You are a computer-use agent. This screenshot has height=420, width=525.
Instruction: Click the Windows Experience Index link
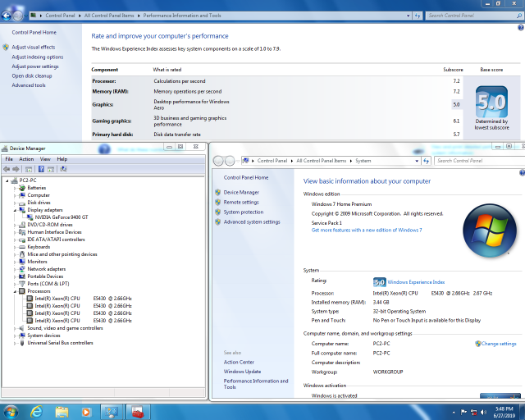pos(415,281)
